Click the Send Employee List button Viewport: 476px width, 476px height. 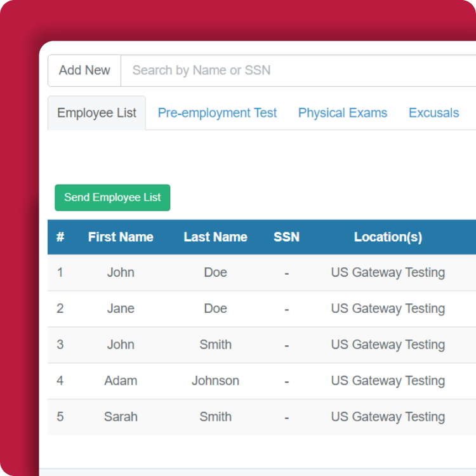pos(112,197)
